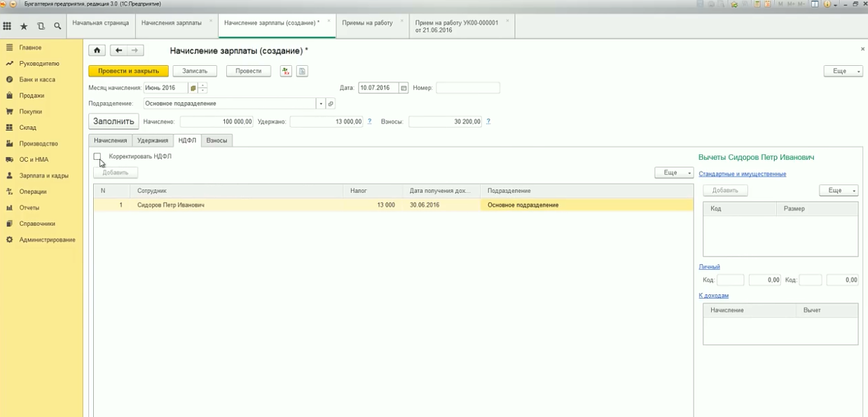
Task: Open Операции section
Action: [33, 192]
